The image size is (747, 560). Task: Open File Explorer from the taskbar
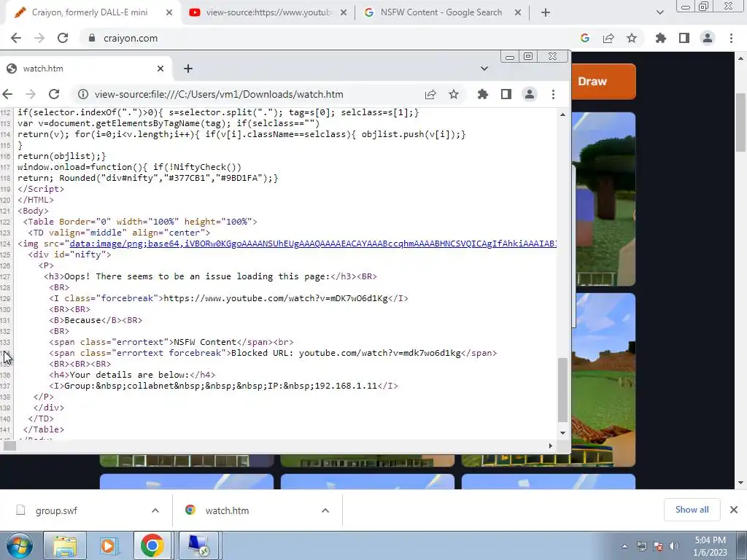pyautogui.click(x=65, y=545)
